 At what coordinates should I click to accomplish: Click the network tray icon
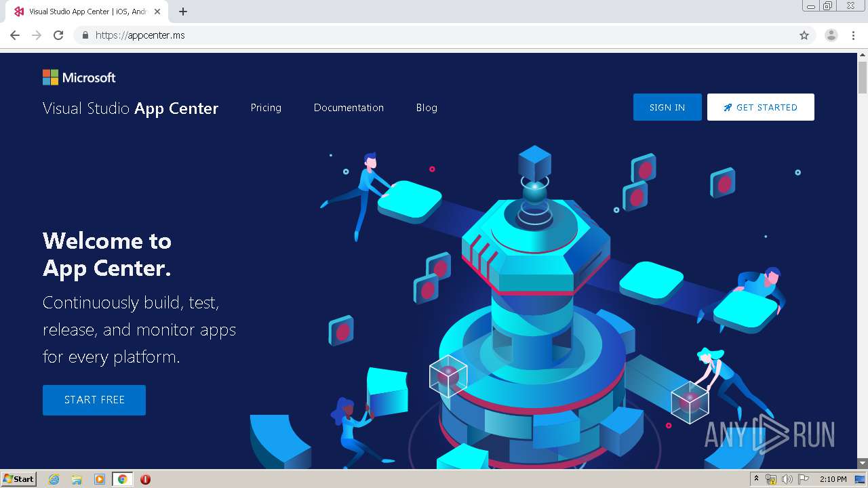pyautogui.click(x=771, y=479)
